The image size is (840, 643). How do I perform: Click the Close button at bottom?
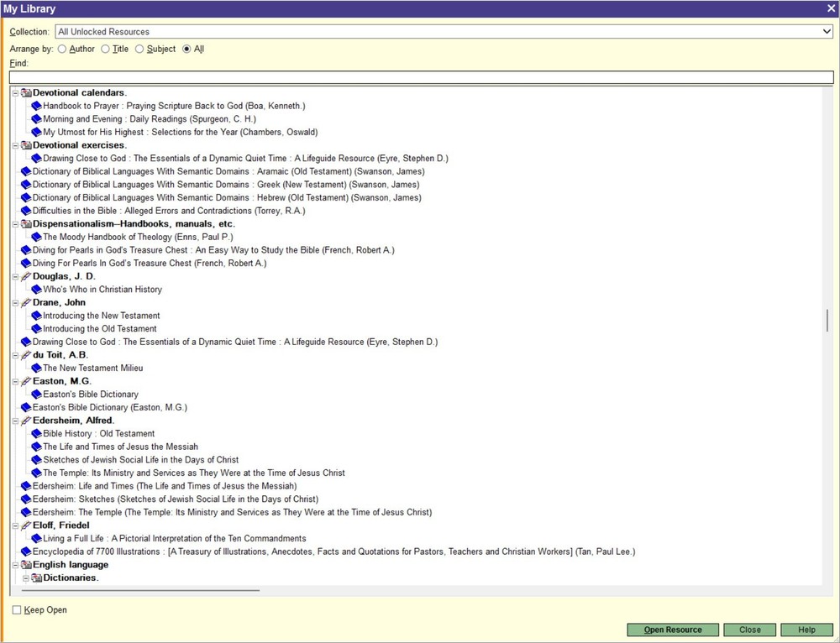[749, 630]
